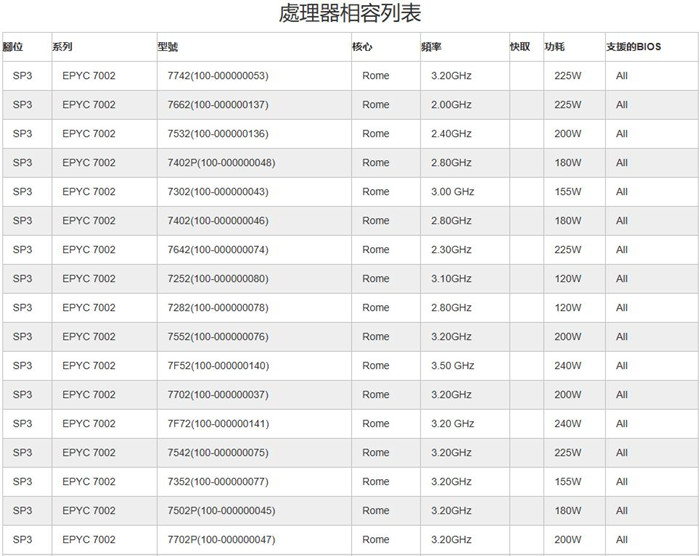Click 225W power value in 7742 row
Image resolution: width=700 pixels, height=556 pixels.
pos(568,76)
